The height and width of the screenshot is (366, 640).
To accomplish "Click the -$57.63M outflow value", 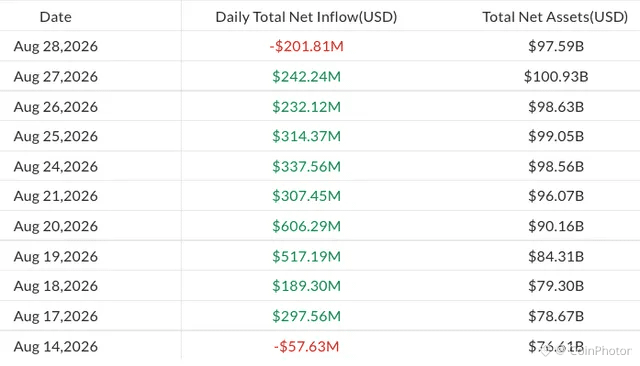I will [306, 346].
